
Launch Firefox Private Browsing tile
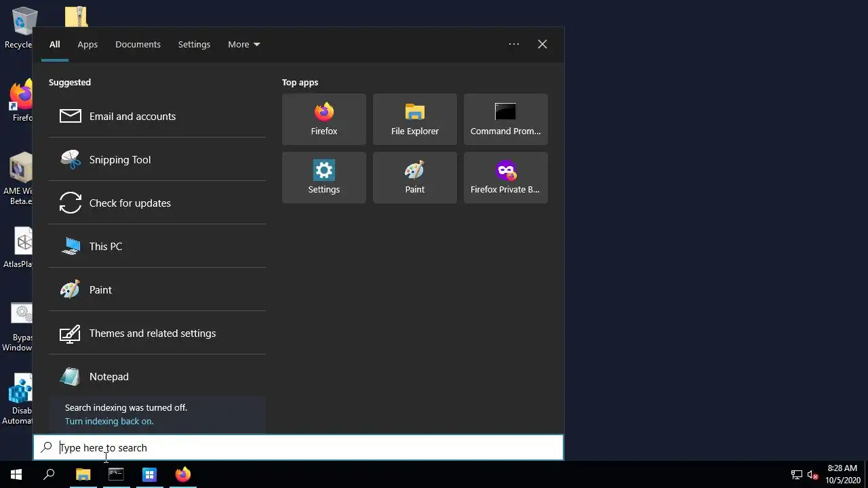click(x=506, y=178)
